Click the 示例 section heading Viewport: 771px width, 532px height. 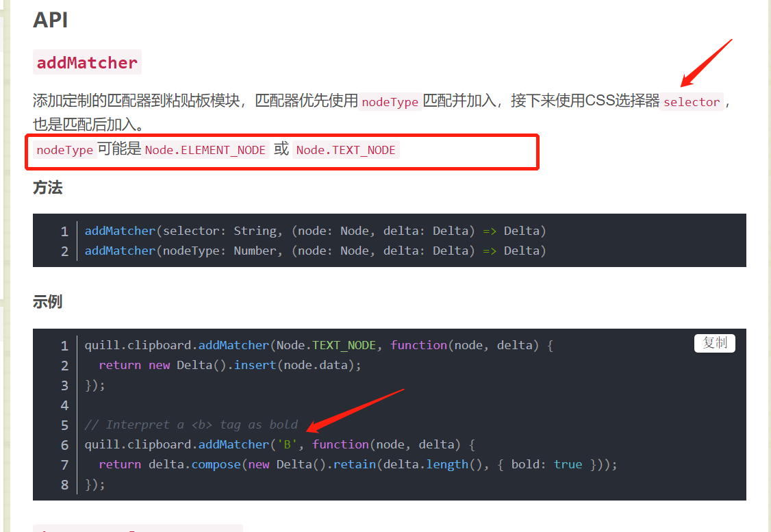tap(47, 301)
